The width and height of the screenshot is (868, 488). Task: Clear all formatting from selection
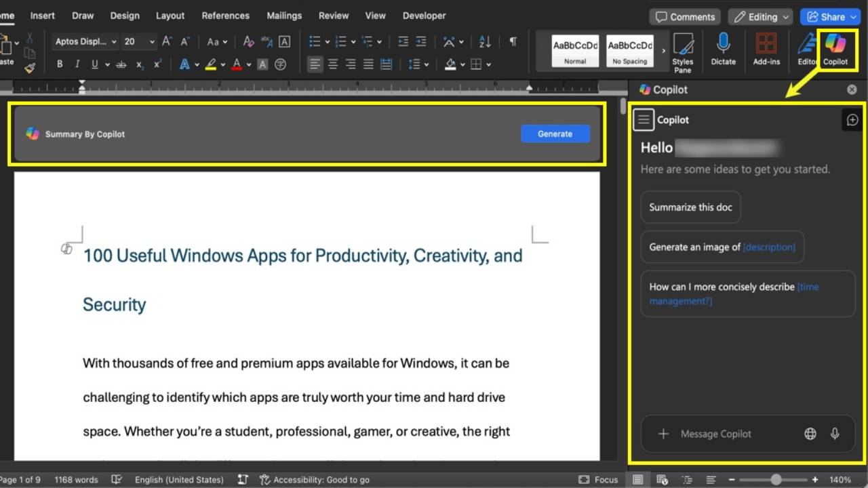[x=249, y=41]
